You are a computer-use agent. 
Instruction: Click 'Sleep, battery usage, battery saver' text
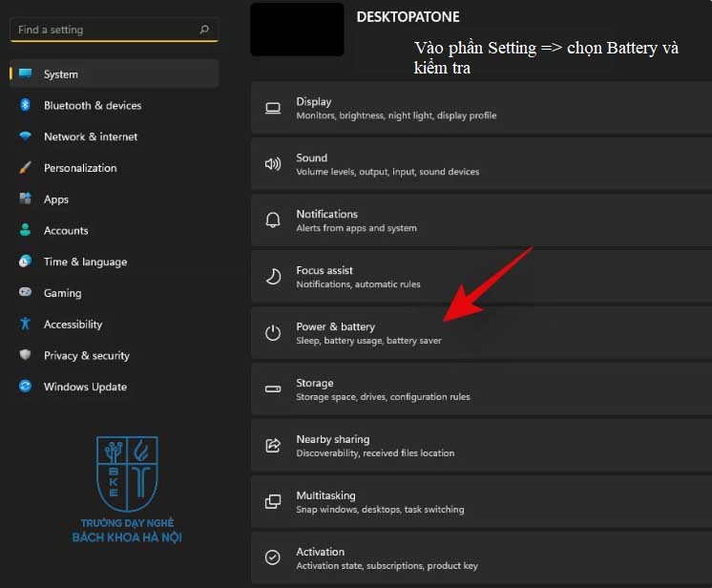[x=368, y=341]
